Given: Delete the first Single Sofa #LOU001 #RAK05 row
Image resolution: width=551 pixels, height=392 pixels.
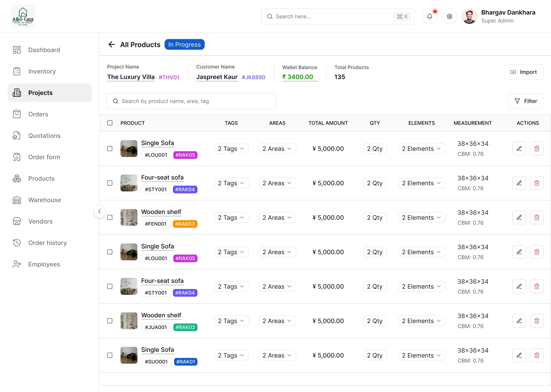Looking at the screenshot, I should click(x=537, y=149).
